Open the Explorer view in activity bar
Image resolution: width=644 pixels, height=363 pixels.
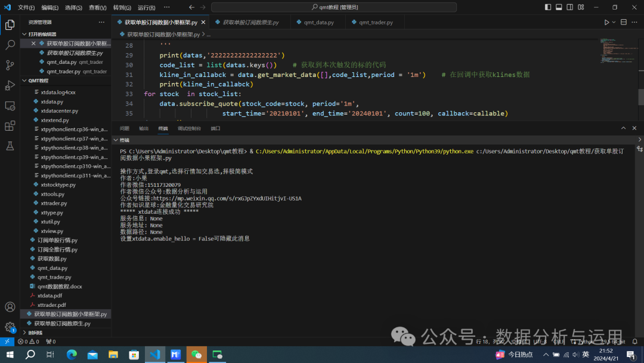pyautogui.click(x=10, y=24)
